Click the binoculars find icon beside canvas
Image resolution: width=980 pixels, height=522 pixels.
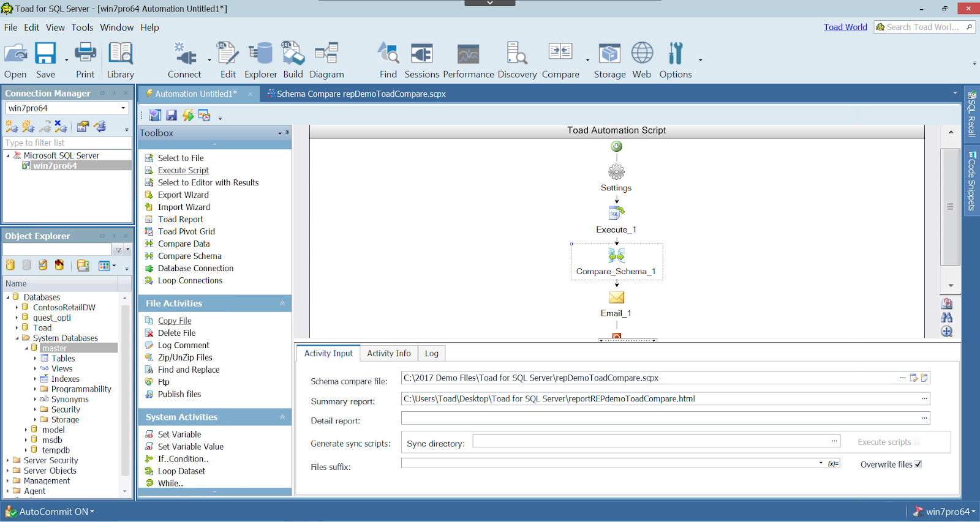(x=947, y=317)
